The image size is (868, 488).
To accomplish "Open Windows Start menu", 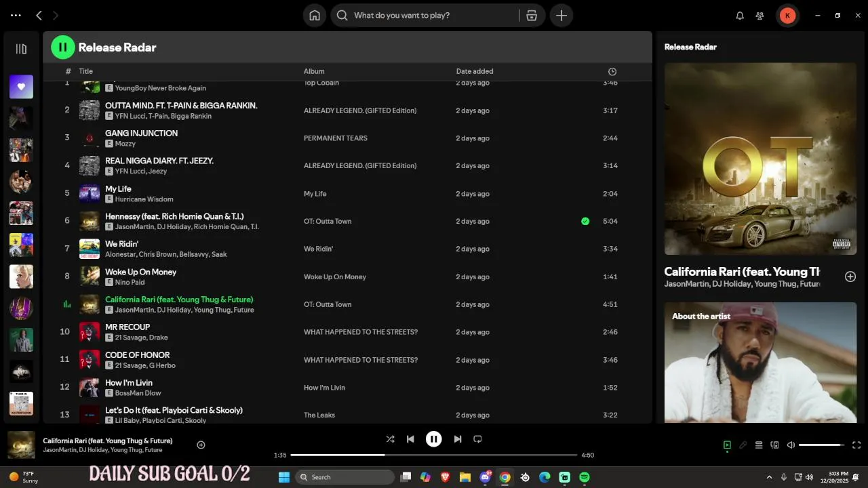I will [x=284, y=477].
